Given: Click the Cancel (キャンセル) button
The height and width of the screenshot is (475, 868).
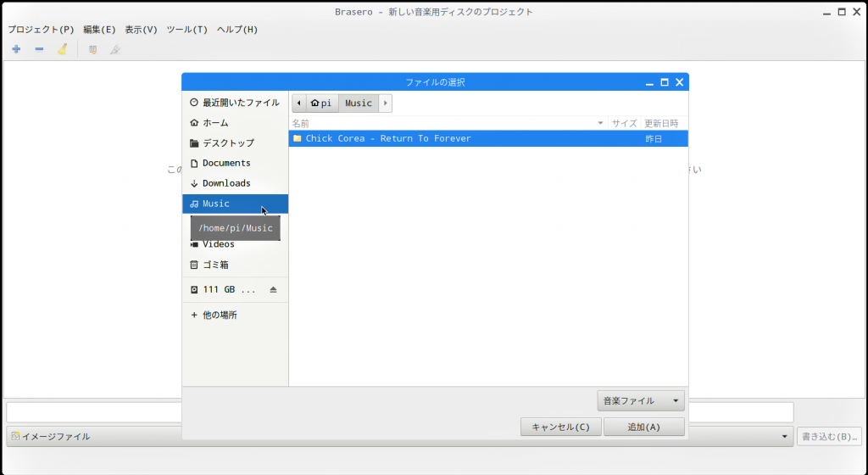Looking at the screenshot, I should click(x=561, y=427).
